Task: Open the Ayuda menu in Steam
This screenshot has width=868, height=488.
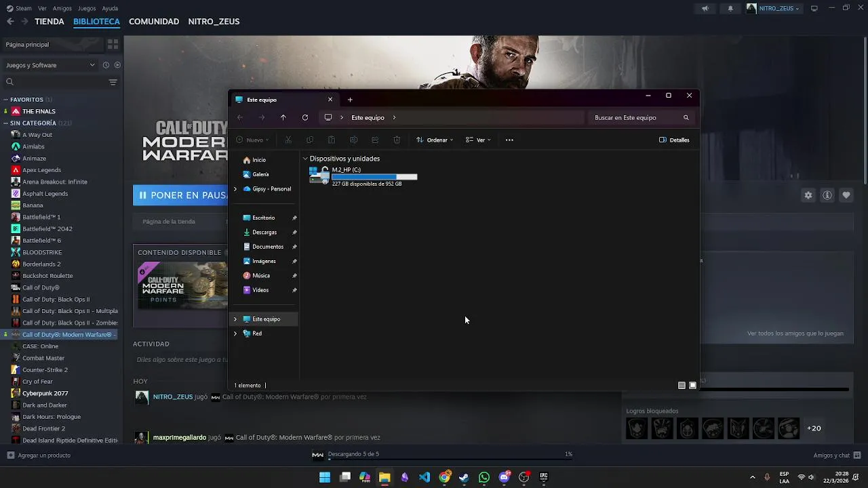Action: tap(110, 8)
